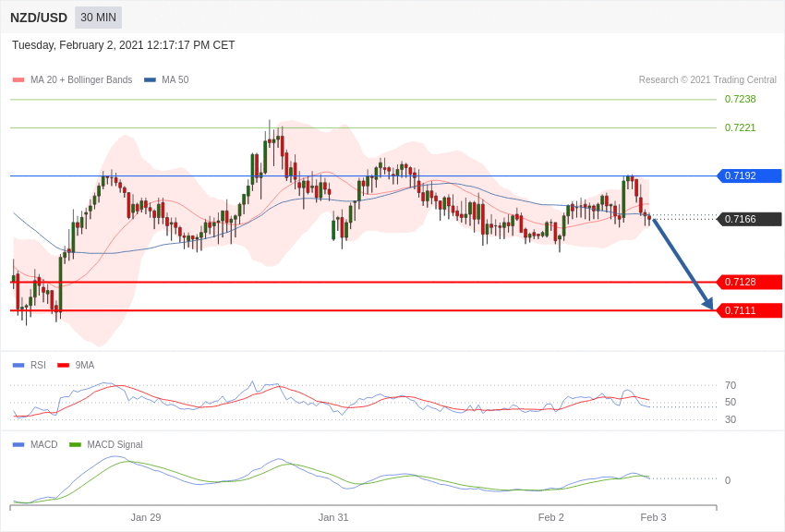Click the MACD 0 axis value
This screenshot has height=532, width=785.
(x=728, y=480)
